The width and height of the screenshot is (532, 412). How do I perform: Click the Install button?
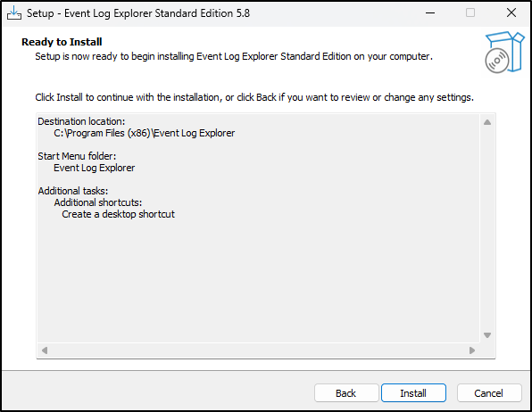[413, 393]
